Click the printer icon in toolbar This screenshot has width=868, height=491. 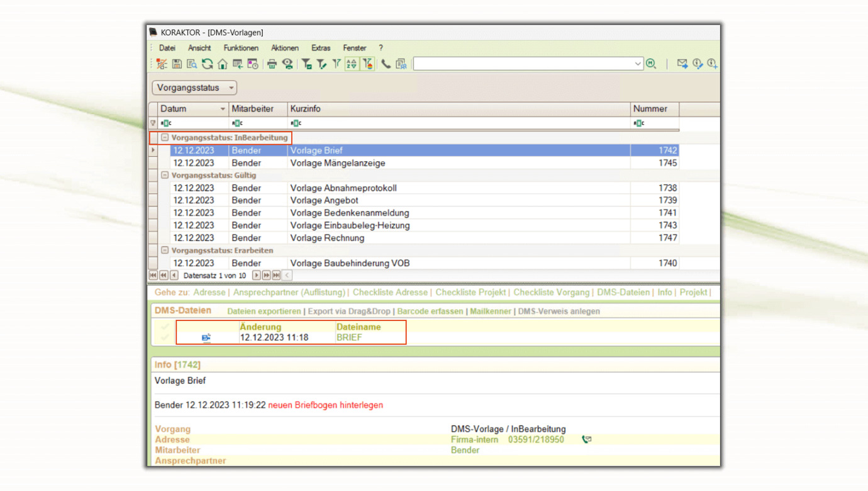point(272,64)
